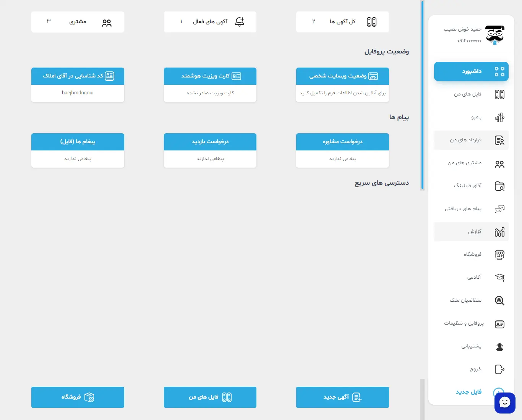
Task: Click the page vertical scrollbar
Action: click(422, 95)
